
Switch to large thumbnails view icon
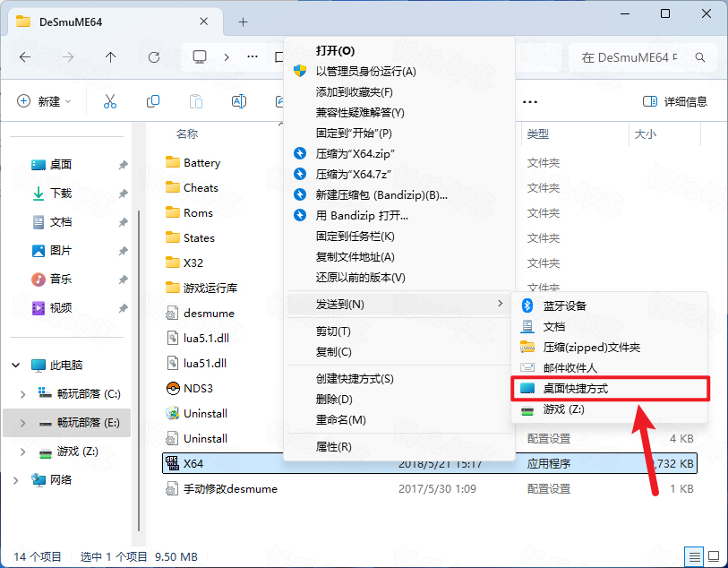pos(714,556)
